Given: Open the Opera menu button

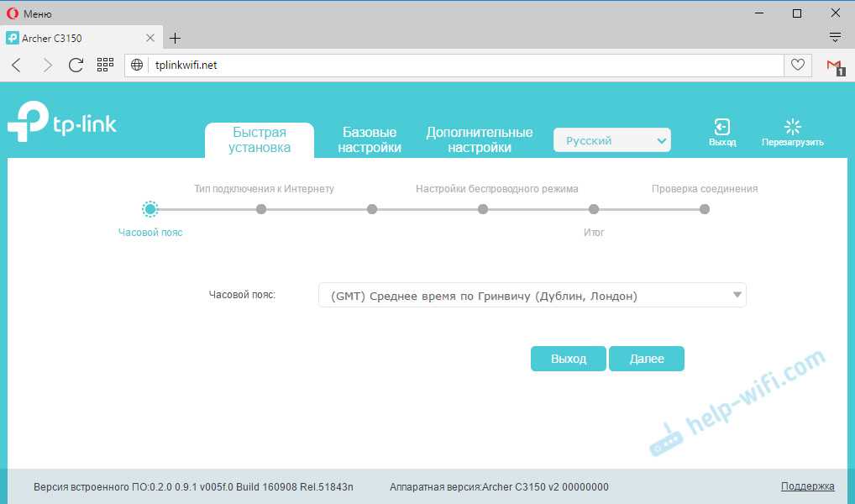Looking at the screenshot, I should click(29, 13).
